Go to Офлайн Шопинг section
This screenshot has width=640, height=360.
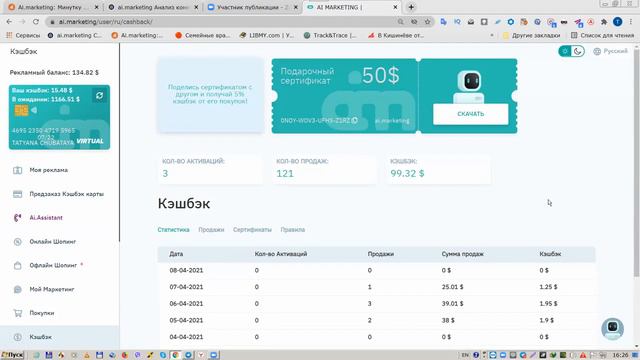tap(53, 265)
